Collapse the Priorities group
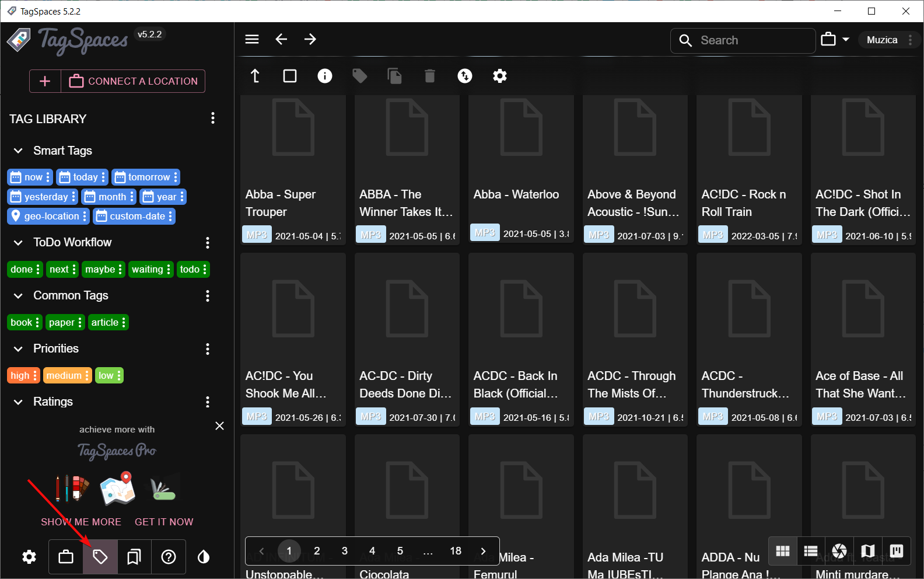924x579 pixels. [x=18, y=348]
